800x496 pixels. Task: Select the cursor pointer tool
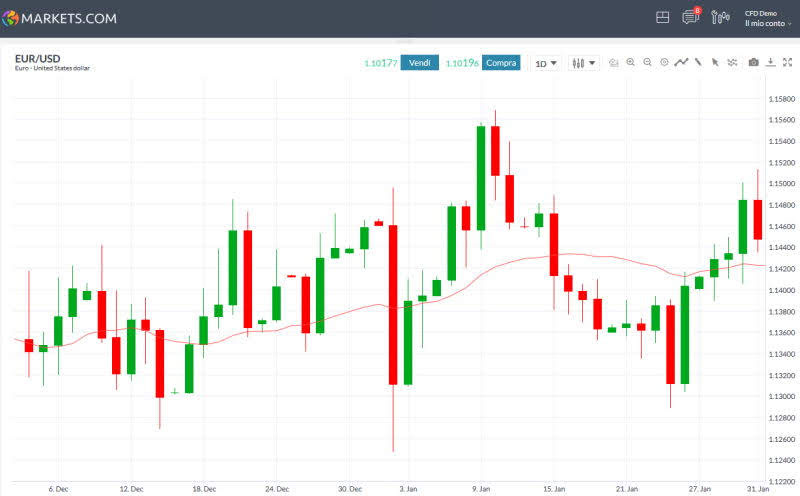pos(715,63)
